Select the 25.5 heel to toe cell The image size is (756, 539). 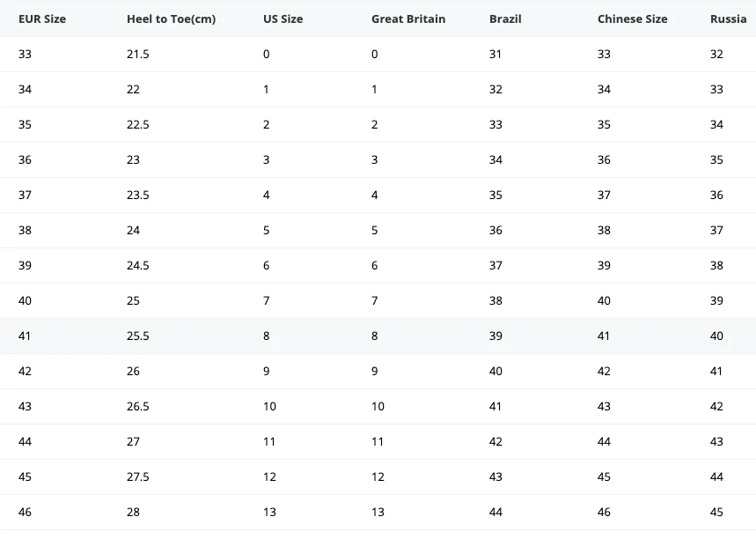[138, 336]
